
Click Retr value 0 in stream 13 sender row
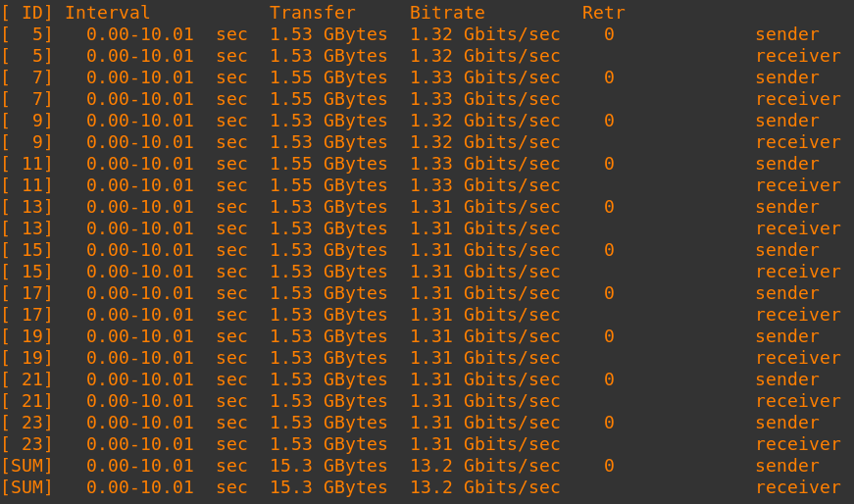(609, 207)
